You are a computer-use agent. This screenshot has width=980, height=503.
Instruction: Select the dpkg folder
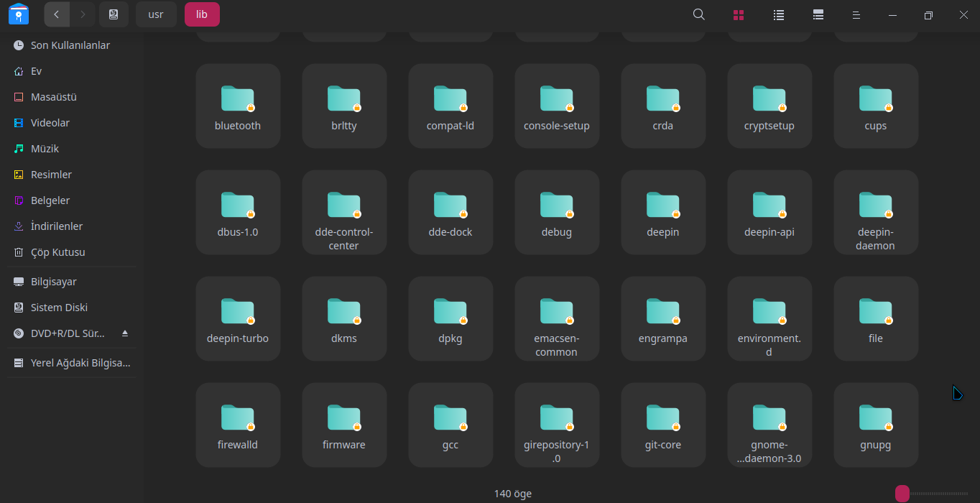click(x=450, y=319)
